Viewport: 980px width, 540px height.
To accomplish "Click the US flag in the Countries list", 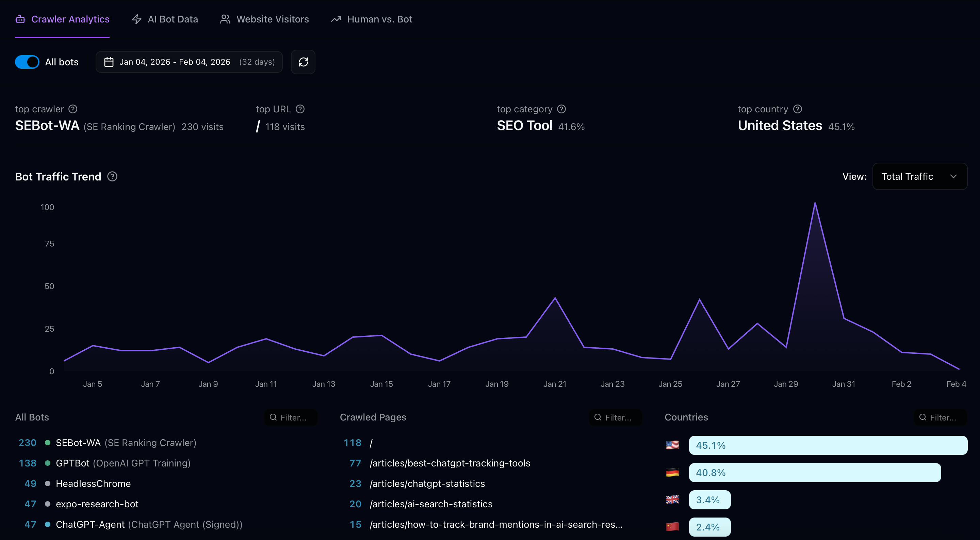I will 672,445.
